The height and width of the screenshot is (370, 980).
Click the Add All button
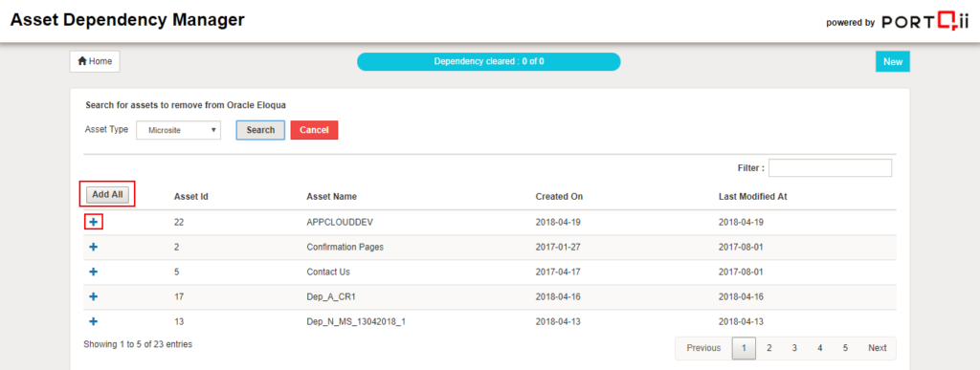[107, 195]
